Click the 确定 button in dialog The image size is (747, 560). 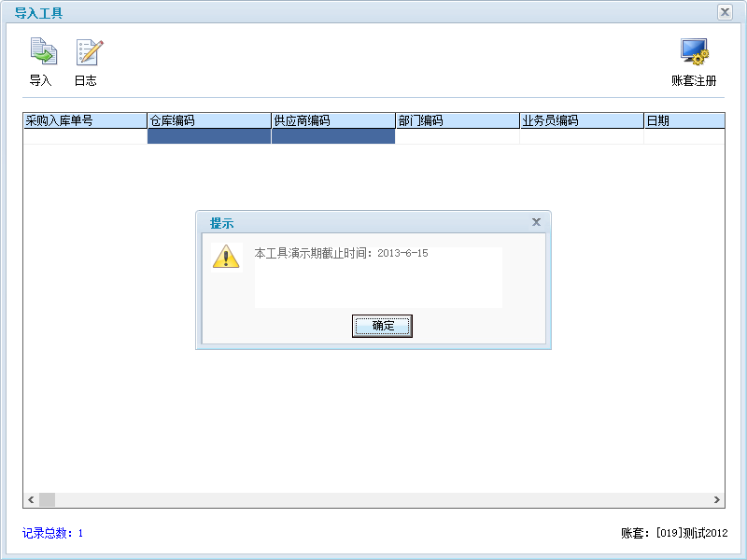coord(382,326)
